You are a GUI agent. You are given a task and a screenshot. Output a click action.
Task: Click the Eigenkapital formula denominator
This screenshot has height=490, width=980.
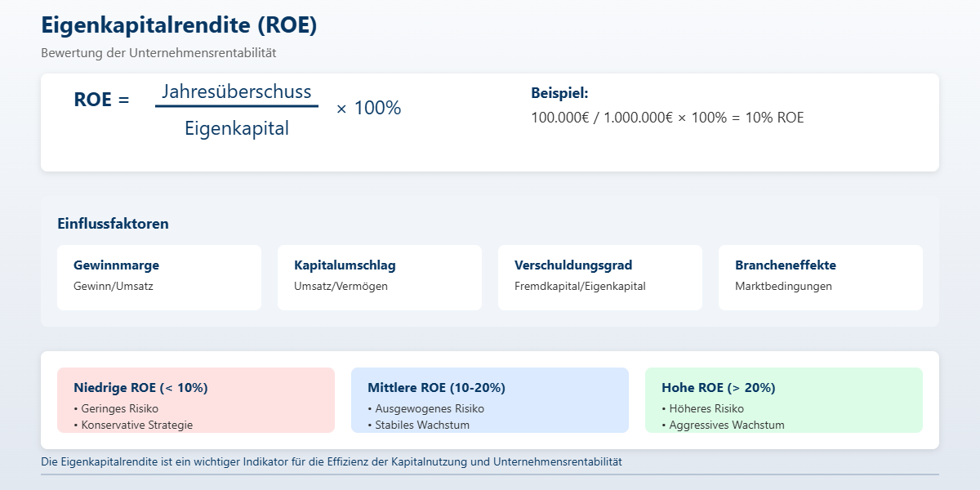click(x=237, y=127)
